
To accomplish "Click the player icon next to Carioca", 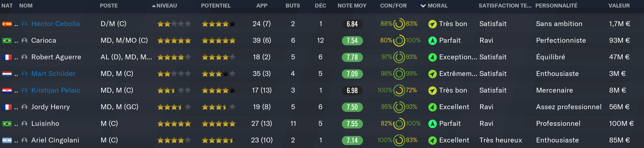I will point(24,40).
